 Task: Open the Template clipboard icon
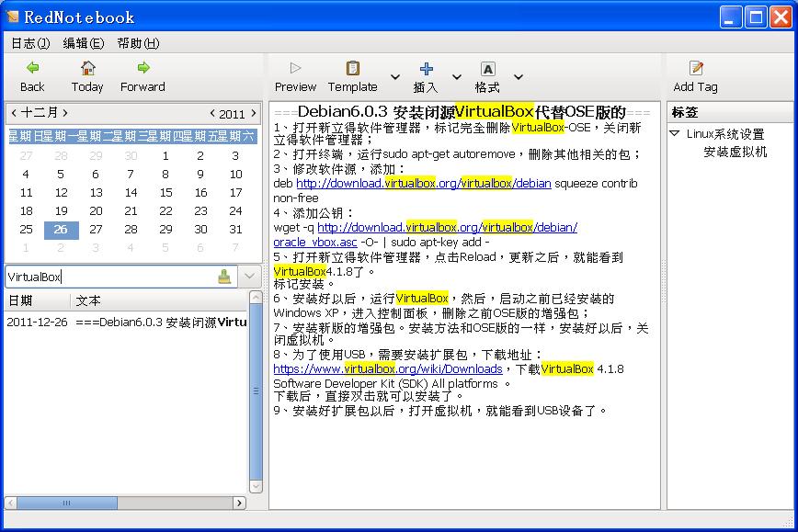pyautogui.click(x=352, y=68)
